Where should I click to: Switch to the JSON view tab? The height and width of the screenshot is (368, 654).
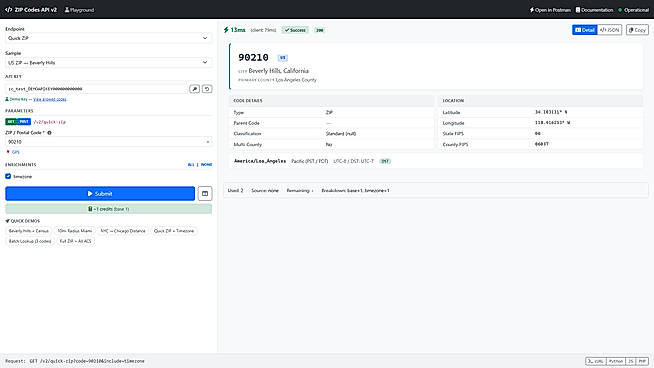(x=609, y=30)
